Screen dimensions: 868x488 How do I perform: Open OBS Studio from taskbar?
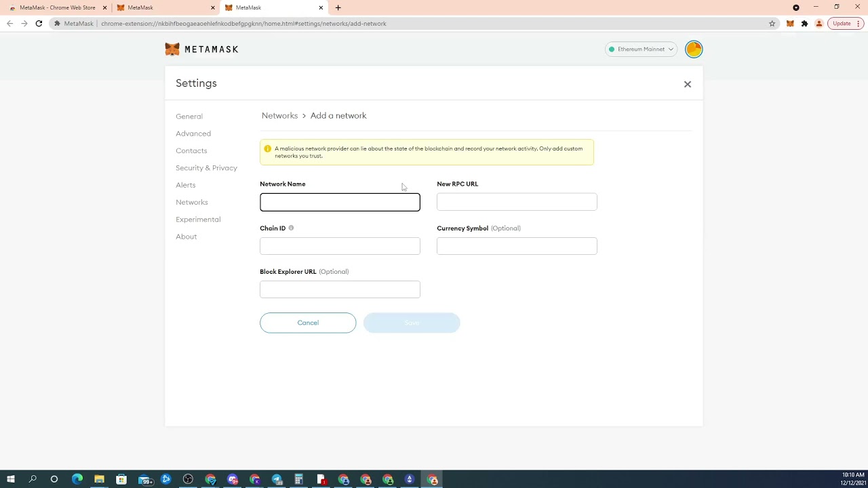188,479
